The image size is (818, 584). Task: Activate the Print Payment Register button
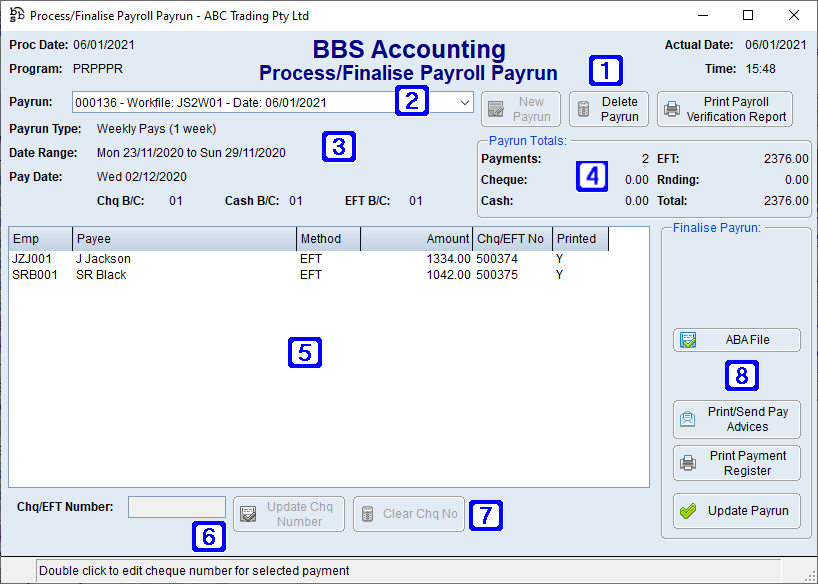[736, 462]
